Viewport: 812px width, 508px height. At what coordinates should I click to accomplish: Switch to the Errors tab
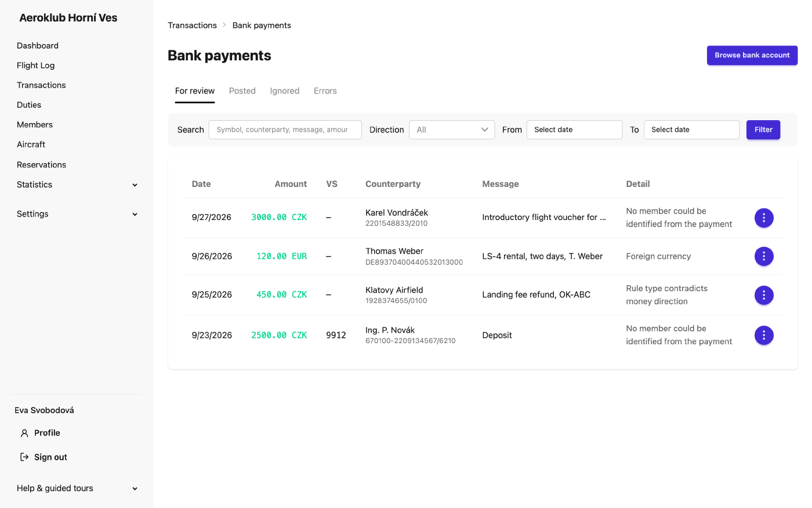pyautogui.click(x=325, y=91)
